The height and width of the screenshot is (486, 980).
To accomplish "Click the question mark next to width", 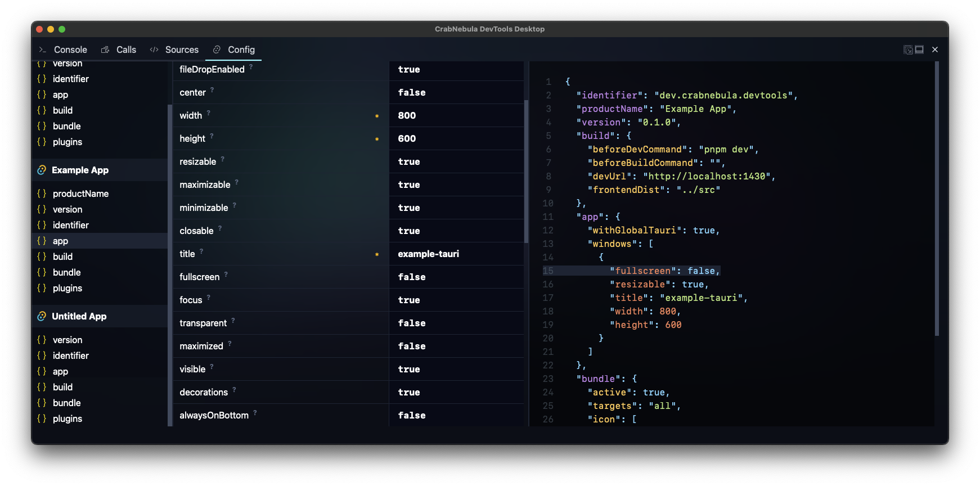I will click(x=208, y=112).
